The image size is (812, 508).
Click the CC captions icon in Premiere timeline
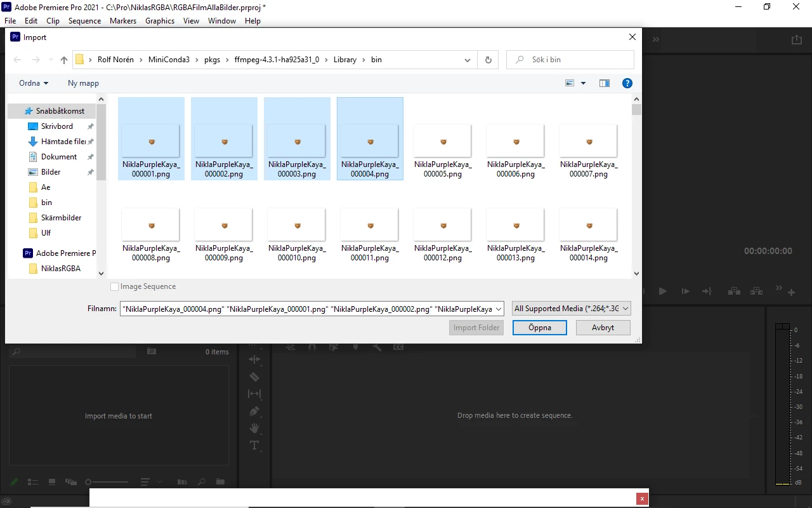[x=398, y=347]
